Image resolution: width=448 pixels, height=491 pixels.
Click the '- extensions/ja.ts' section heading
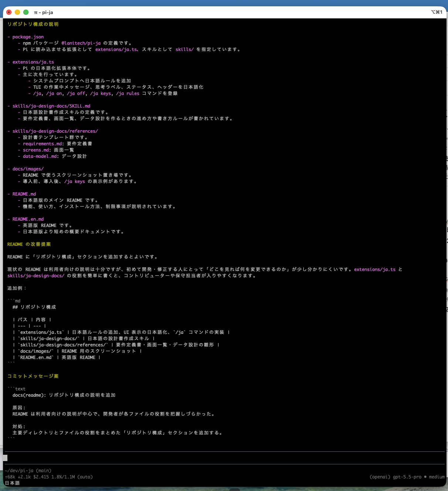click(31, 62)
